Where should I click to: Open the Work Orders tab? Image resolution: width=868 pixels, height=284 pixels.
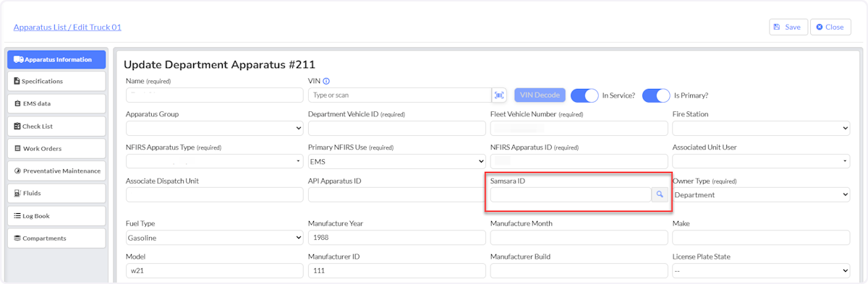point(56,148)
